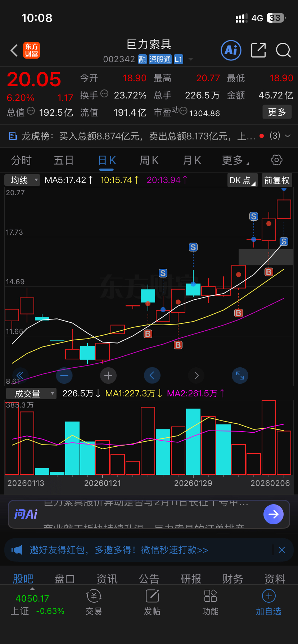Zoom out chart with minus button
The height and width of the screenshot is (644, 298).
point(64,376)
